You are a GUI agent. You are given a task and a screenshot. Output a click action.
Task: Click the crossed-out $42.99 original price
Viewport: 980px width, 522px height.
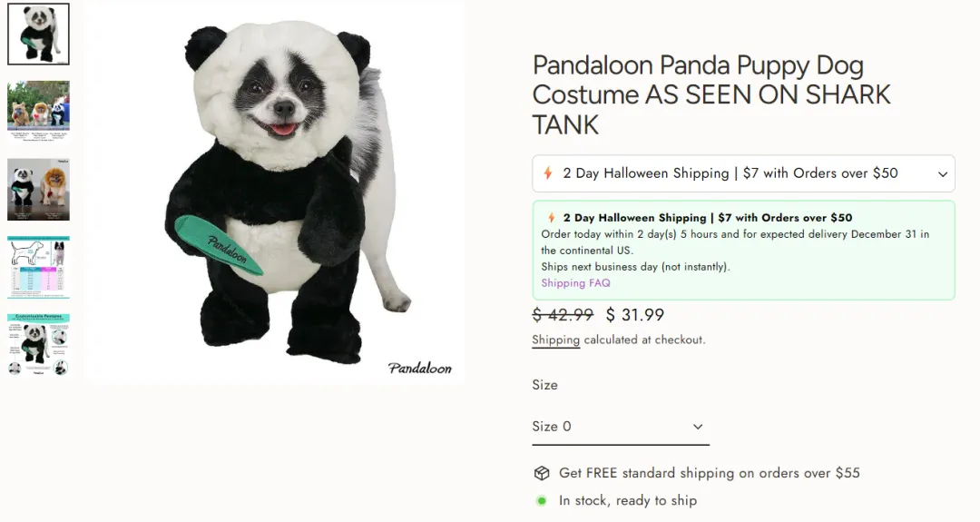click(563, 315)
